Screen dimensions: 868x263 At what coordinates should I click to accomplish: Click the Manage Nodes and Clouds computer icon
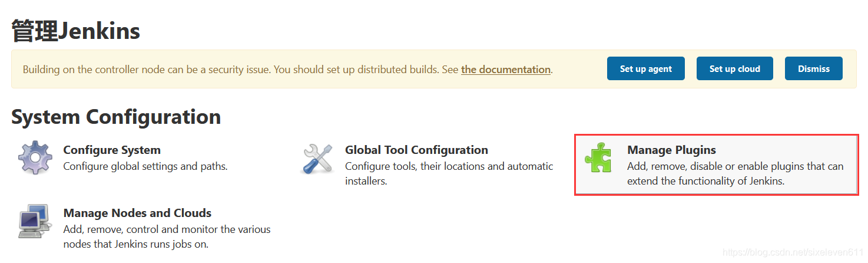click(x=35, y=221)
